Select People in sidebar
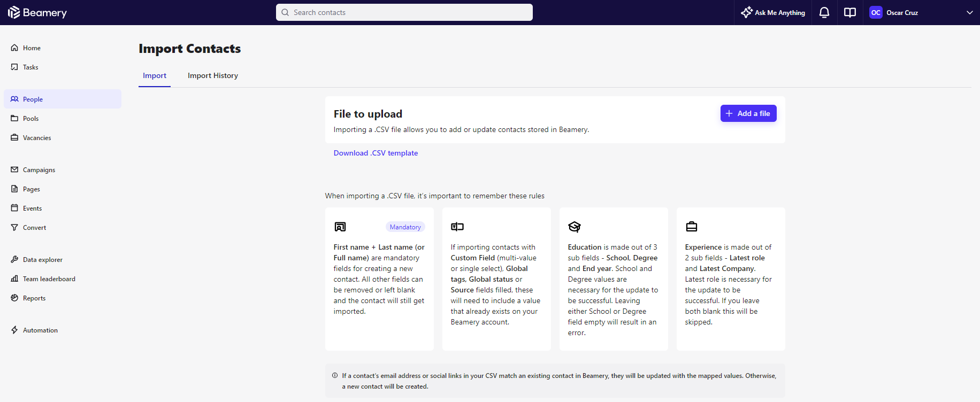This screenshot has width=980, height=402. click(63, 99)
